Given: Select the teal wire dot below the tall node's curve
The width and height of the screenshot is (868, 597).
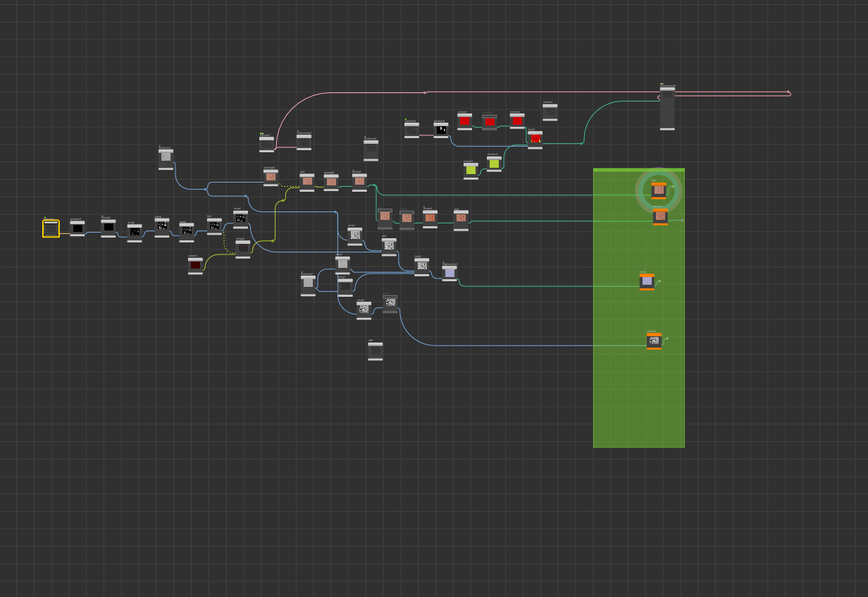Looking at the screenshot, I should [582, 143].
